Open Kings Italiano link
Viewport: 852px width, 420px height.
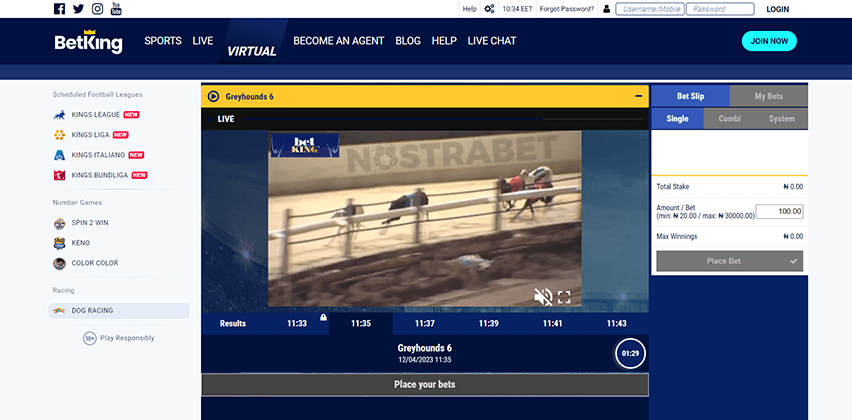click(x=98, y=155)
